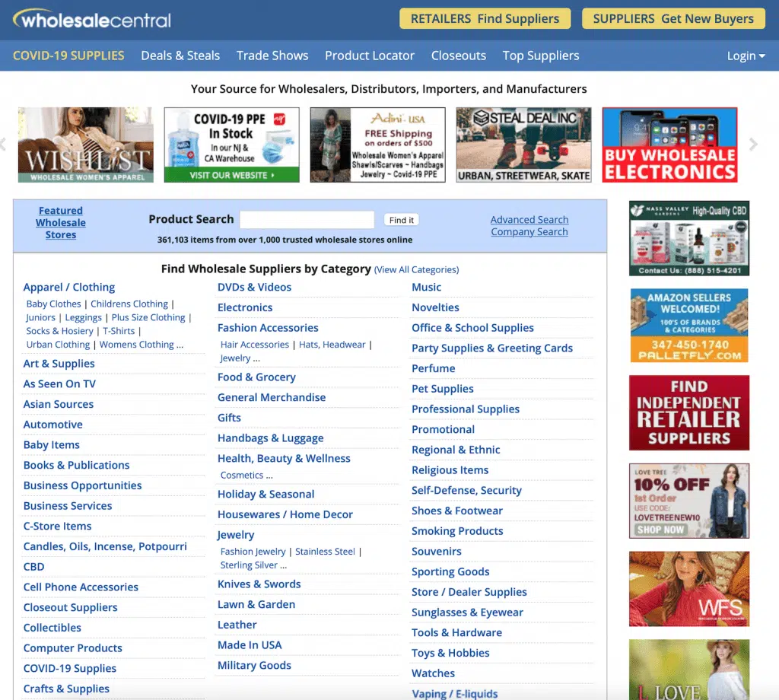Open the Toys & Hobbies category

450,654
